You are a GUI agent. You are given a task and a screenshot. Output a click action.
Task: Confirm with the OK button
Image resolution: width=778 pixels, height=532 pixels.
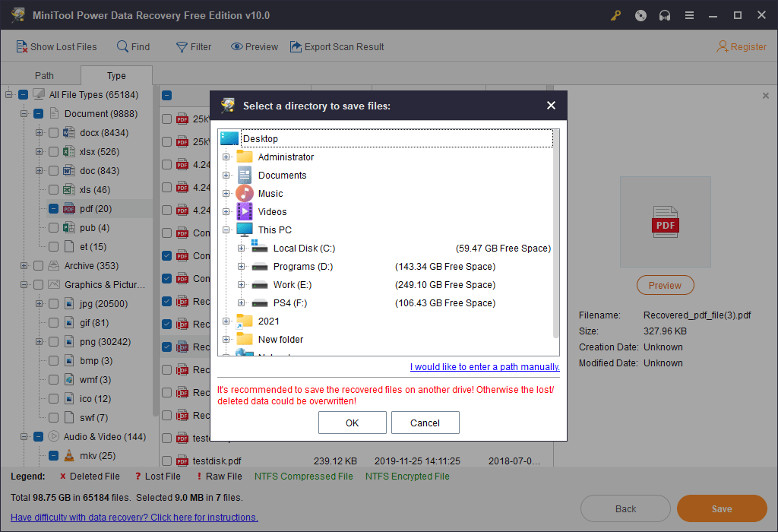pos(353,423)
